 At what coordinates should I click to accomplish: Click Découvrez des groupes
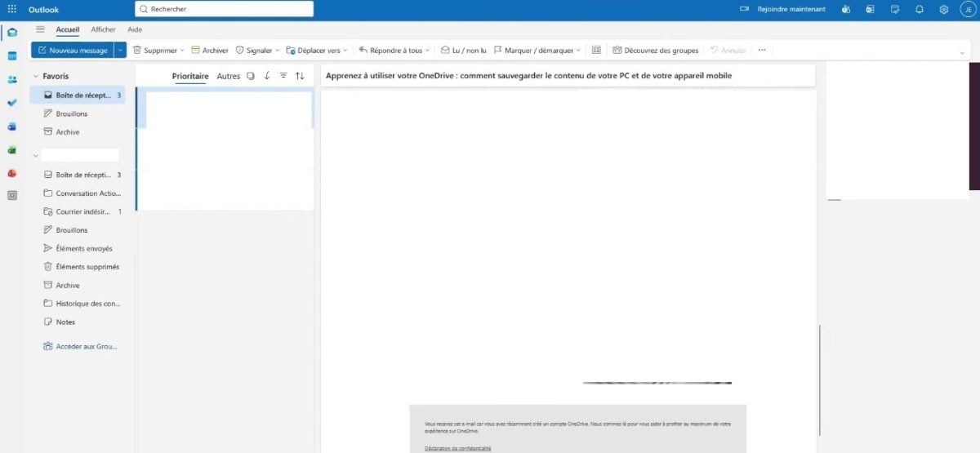pyautogui.click(x=656, y=50)
